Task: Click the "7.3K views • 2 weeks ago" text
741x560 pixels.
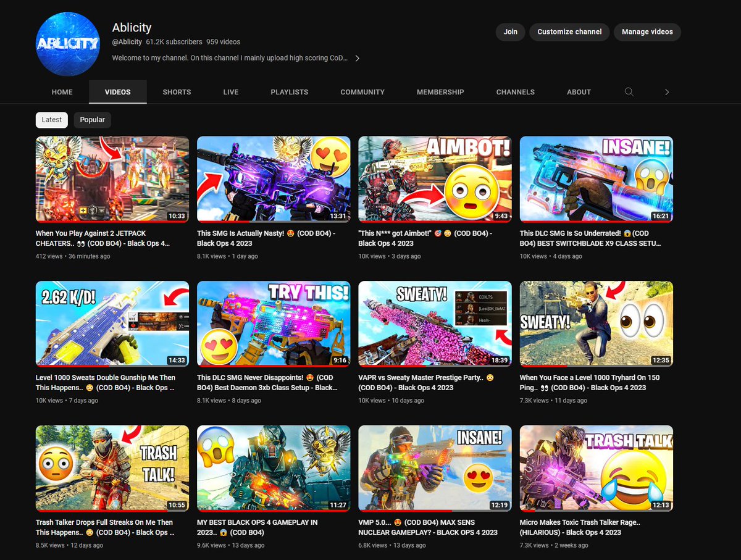Action: pyautogui.click(x=554, y=545)
